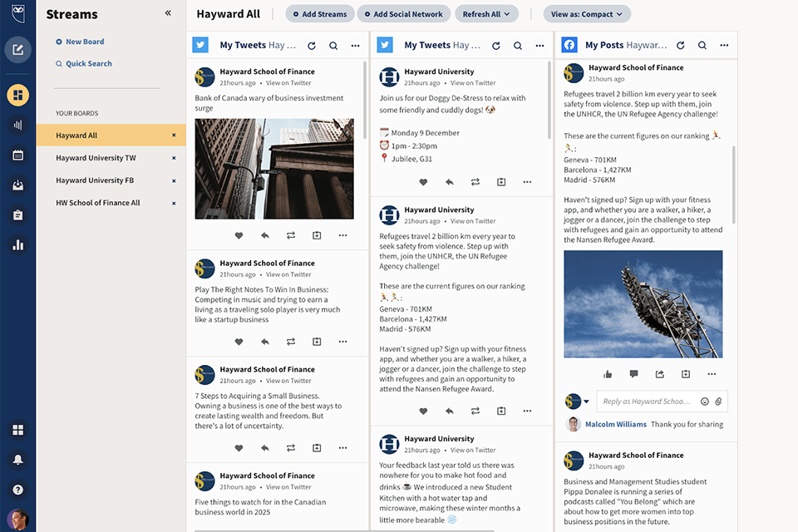Image resolution: width=798 pixels, height=532 pixels.
Task: Insert emoji in Facebook reply box
Action: coord(704,401)
